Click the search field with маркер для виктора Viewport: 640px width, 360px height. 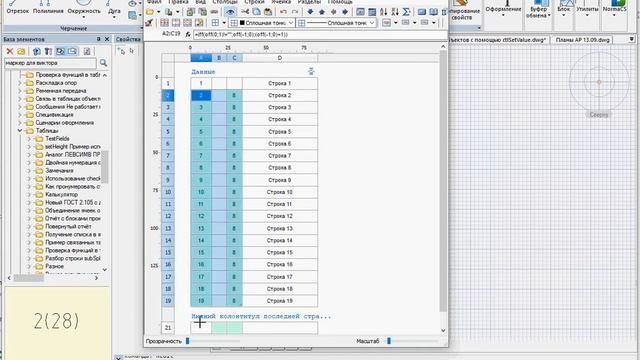(50, 63)
